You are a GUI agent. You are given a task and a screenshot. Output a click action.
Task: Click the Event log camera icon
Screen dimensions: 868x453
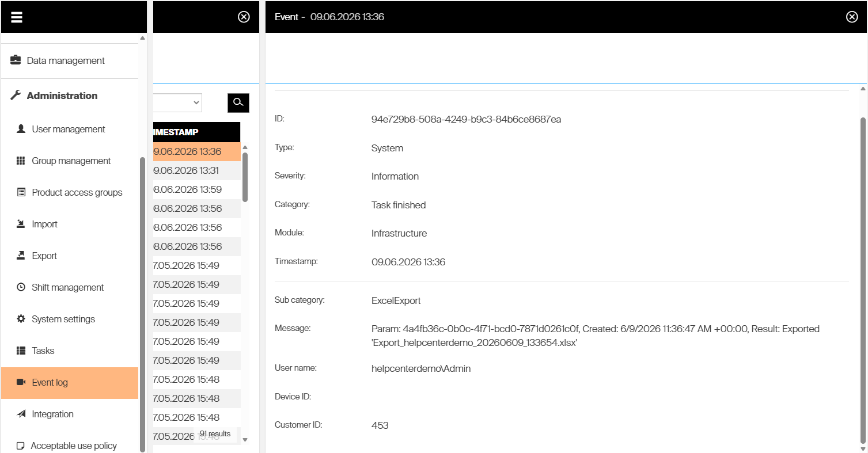pos(21,382)
